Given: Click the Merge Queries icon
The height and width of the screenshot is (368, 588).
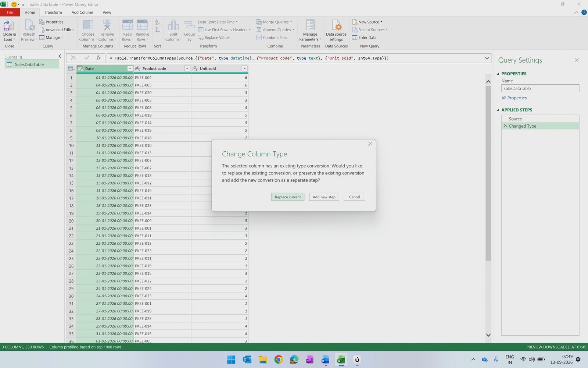Looking at the screenshot, I should [x=259, y=22].
